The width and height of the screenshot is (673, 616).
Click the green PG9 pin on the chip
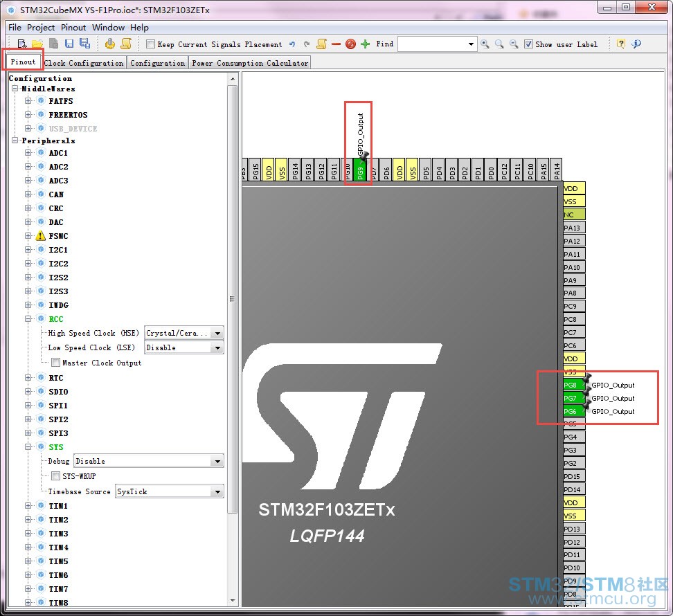[x=359, y=170]
